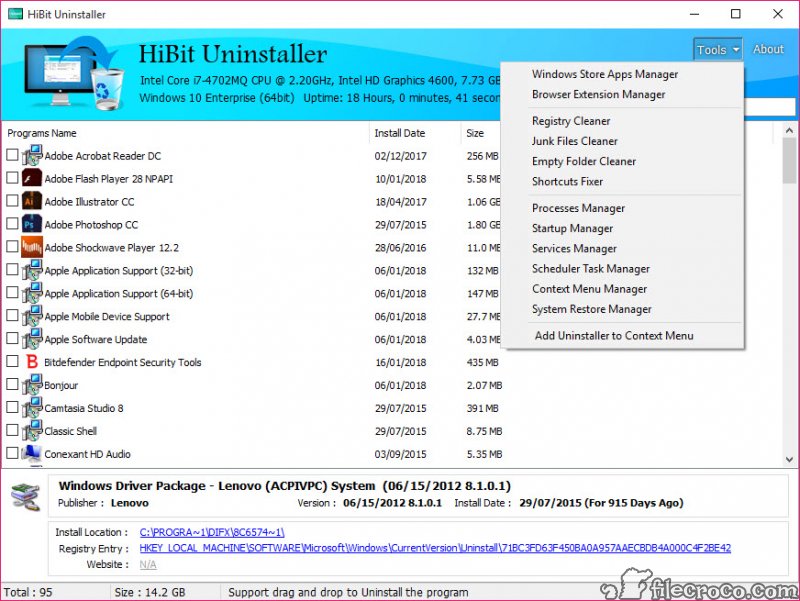Click the 391 MB size value
The image size is (800, 601).
[x=482, y=408]
